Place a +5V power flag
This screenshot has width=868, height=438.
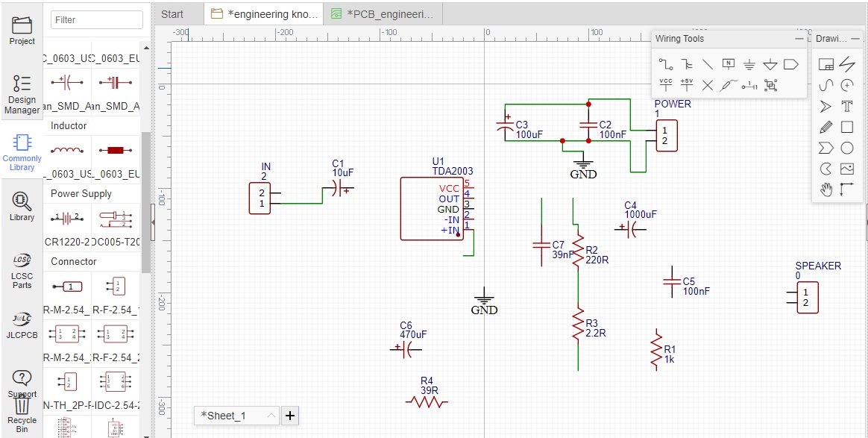pyautogui.click(x=687, y=85)
